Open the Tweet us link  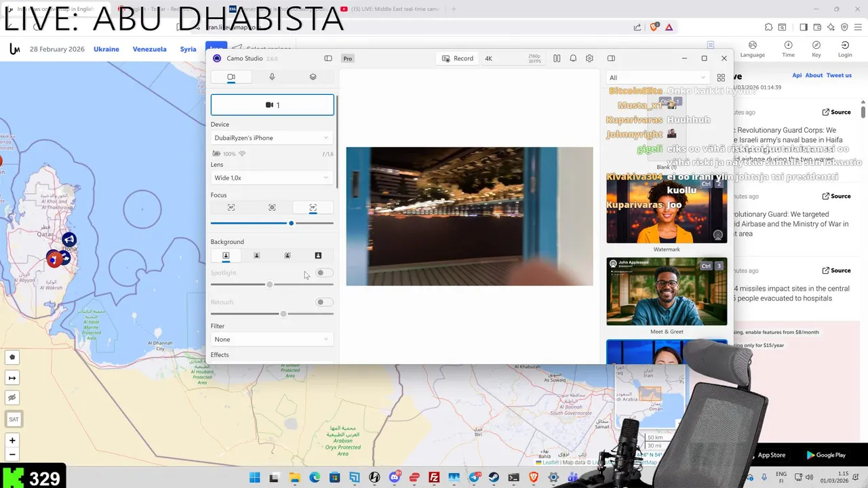pyautogui.click(x=839, y=76)
